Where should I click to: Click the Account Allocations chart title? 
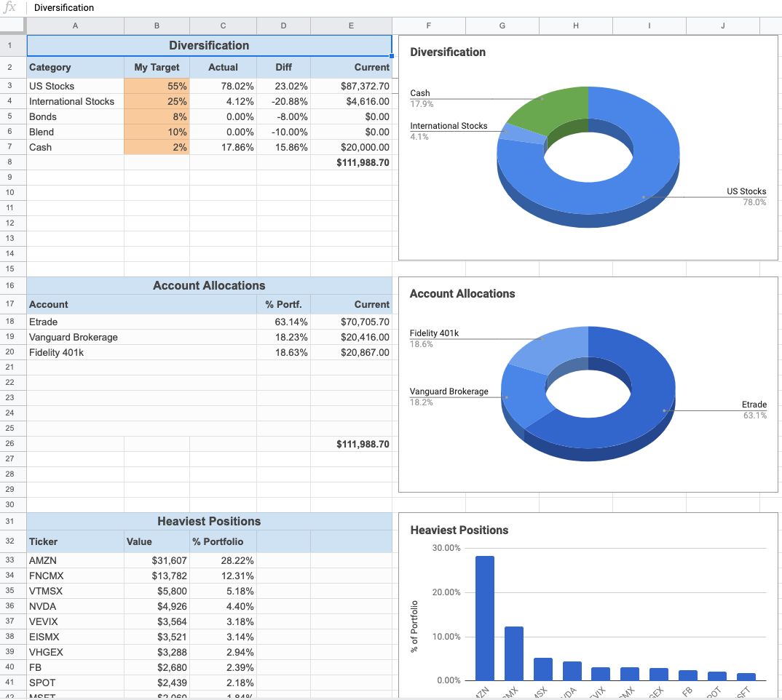click(462, 294)
